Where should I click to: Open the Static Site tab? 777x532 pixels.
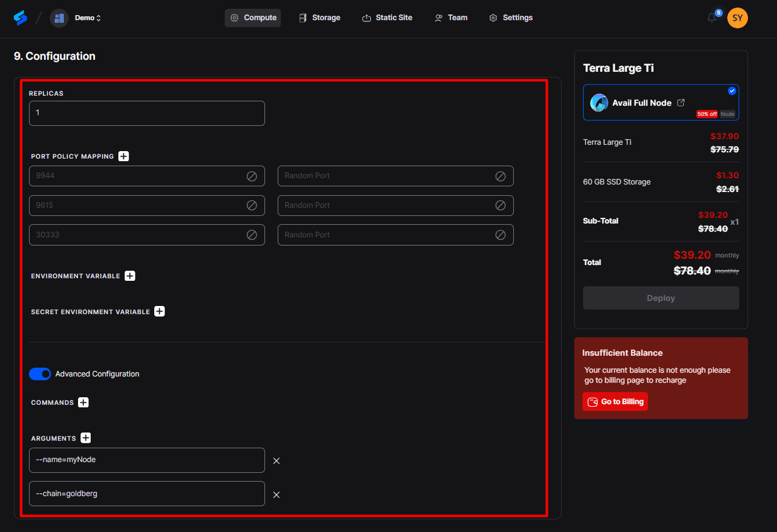pyautogui.click(x=387, y=18)
